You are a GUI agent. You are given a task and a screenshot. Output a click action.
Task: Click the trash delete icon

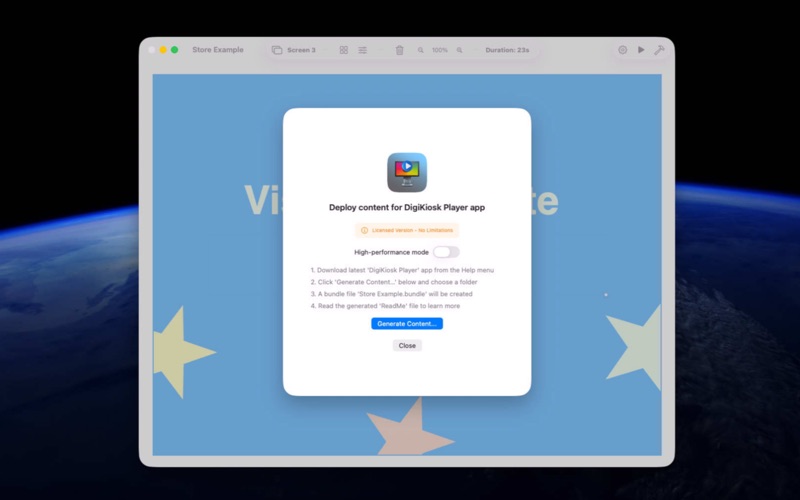coord(399,50)
